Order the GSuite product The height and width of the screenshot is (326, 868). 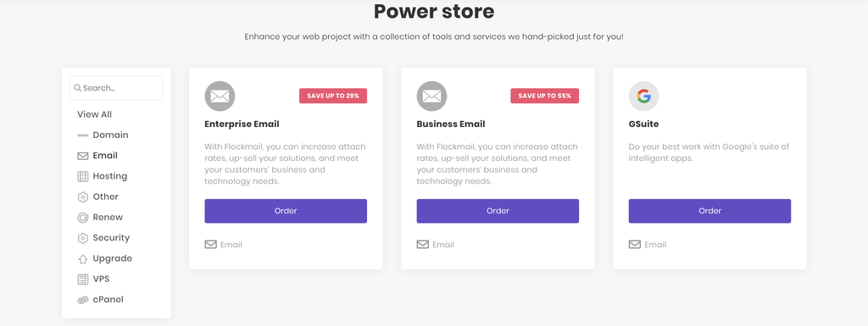[709, 211]
